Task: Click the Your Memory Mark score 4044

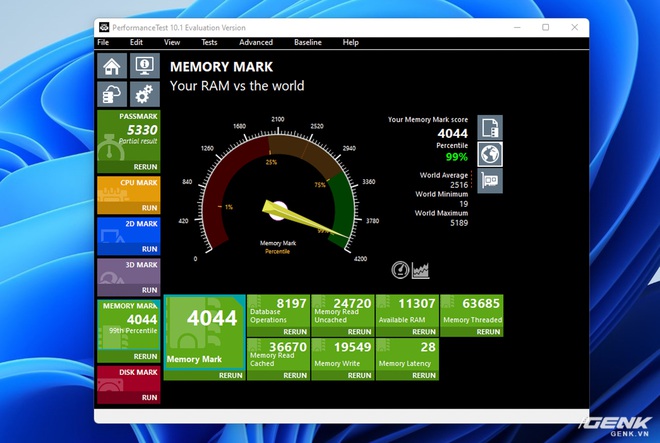Action: pyautogui.click(x=452, y=133)
